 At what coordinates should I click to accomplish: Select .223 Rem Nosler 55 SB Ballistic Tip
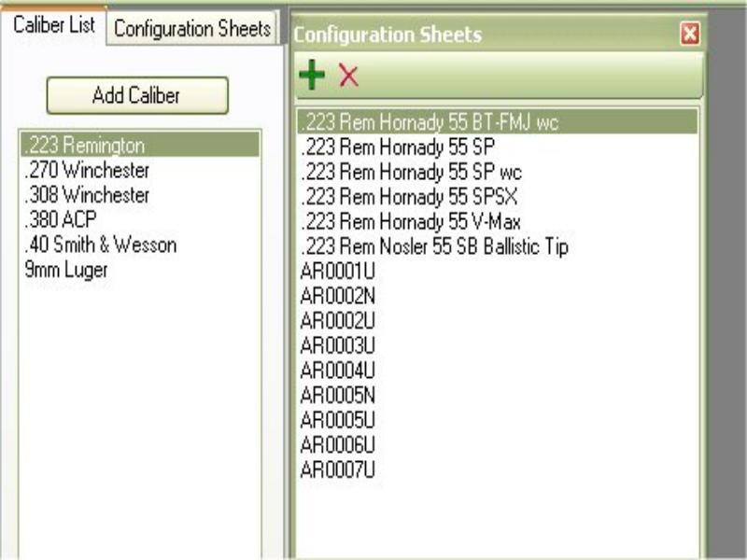click(x=498, y=246)
